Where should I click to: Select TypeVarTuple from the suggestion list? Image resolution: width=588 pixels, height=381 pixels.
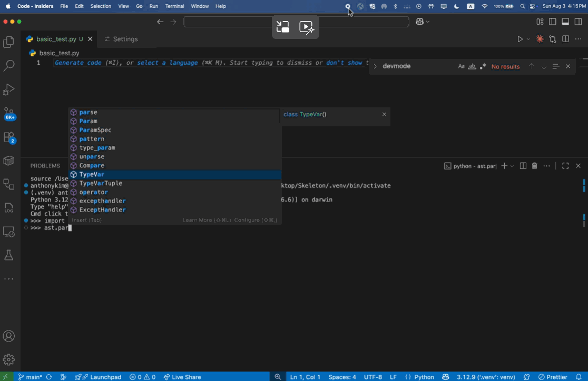(101, 183)
